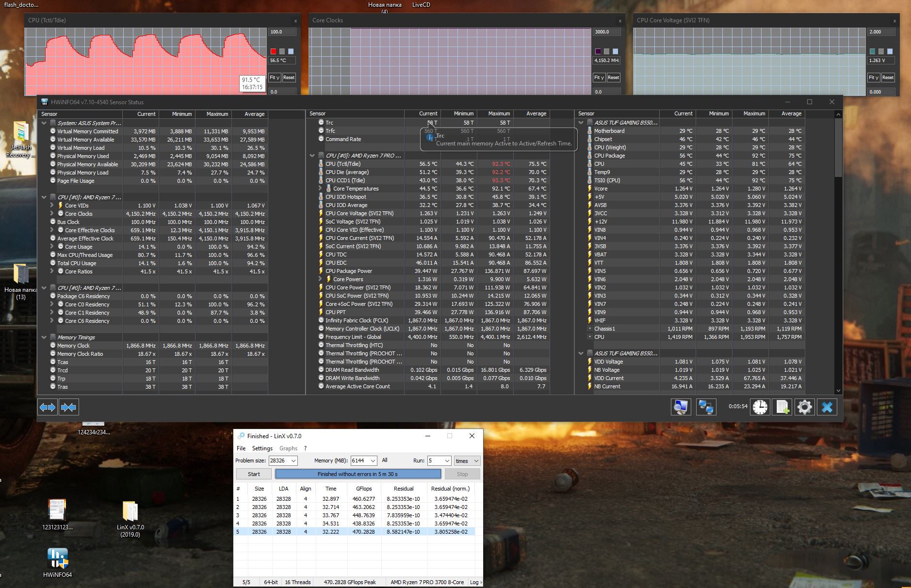Image resolution: width=911 pixels, height=588 pixels.
Task: Click Fit y in CPU Core Voltage graph
Action: click(x=874, y=78)
